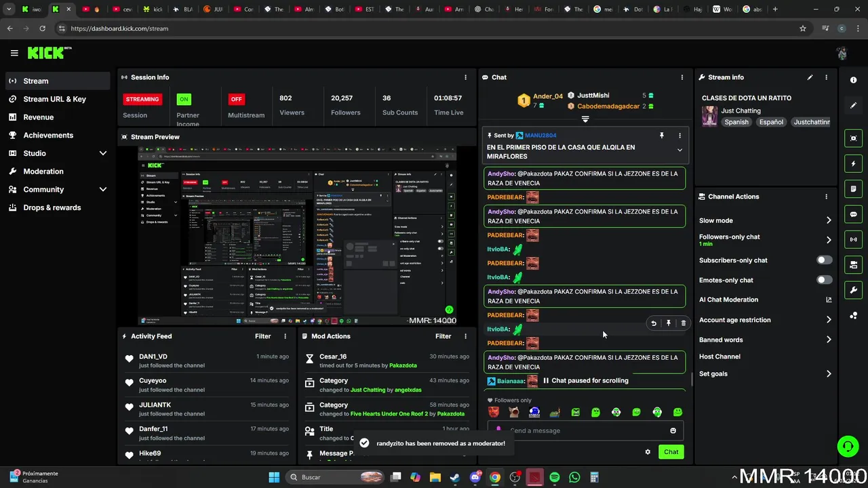Click Pakazdota link in Cesar_16 timeout
Image resolution: width=868 pixels, height=488 pixels.
[x=403, y=365]
